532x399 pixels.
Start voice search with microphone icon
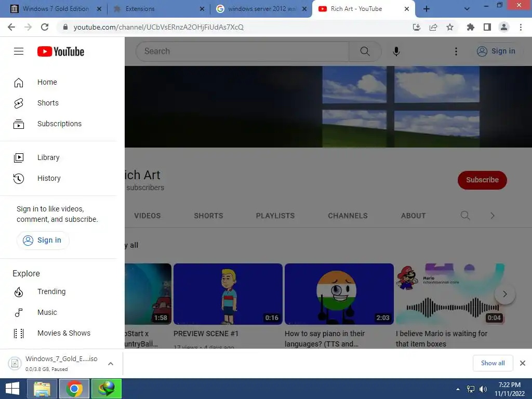pyautogui.click(x=396, y=51)
